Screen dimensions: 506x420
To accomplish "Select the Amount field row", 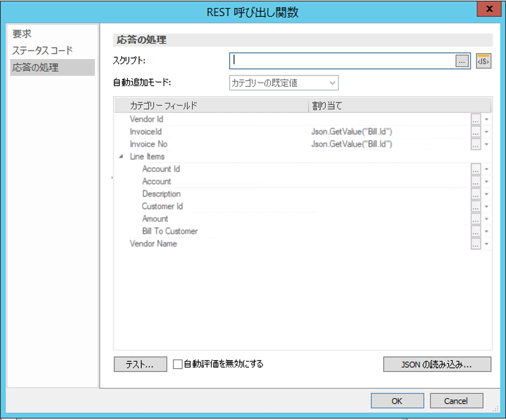I will pyautogui.click(x=155, y=219).
